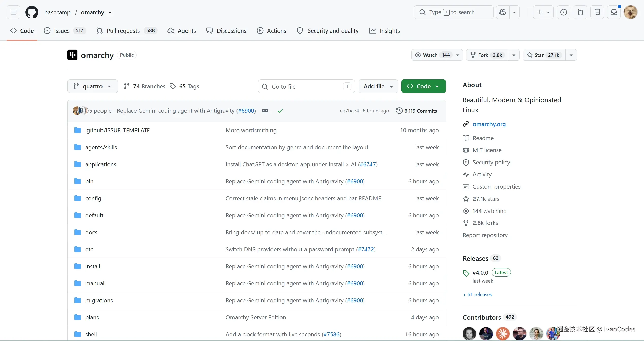View the green check status of commit
Image resolution: width=644 pixels, height=341 pixels.
(x=280, y=111)
